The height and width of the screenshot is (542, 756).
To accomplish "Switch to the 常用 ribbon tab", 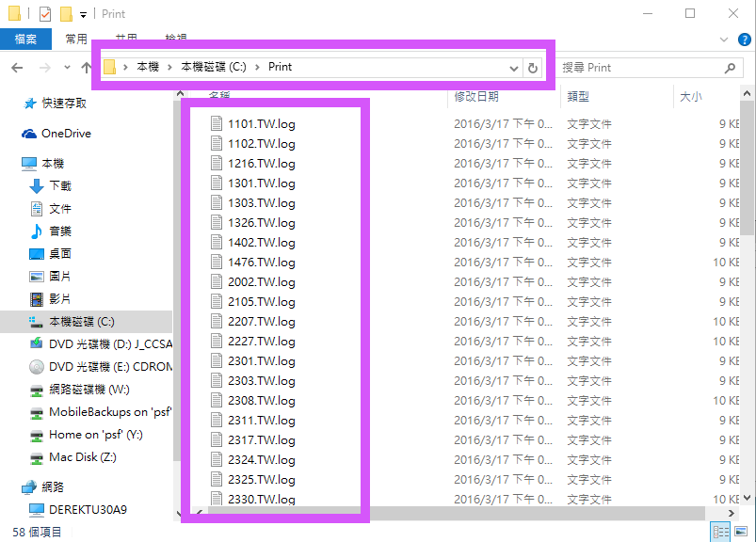I will (x=76, y=40).
